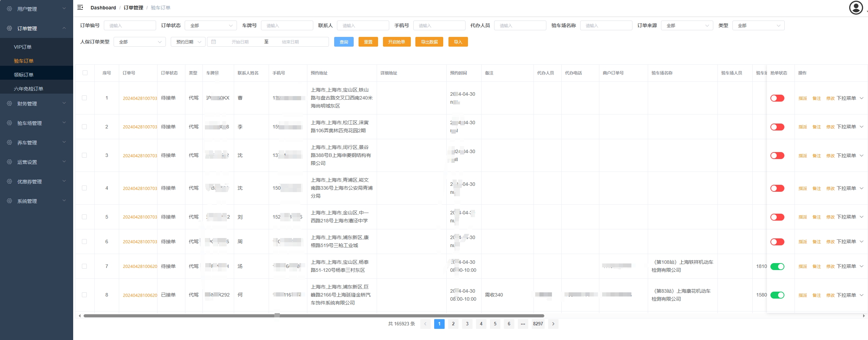Viewport: 868px width, 340px height.
Task: Click the scrollbar left arrow
Action: click(80, 316)
